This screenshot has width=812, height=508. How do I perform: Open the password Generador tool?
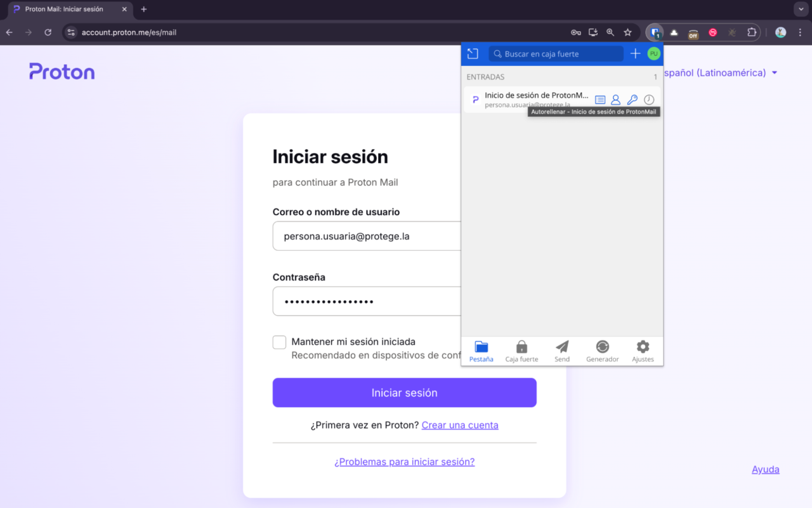602,351
